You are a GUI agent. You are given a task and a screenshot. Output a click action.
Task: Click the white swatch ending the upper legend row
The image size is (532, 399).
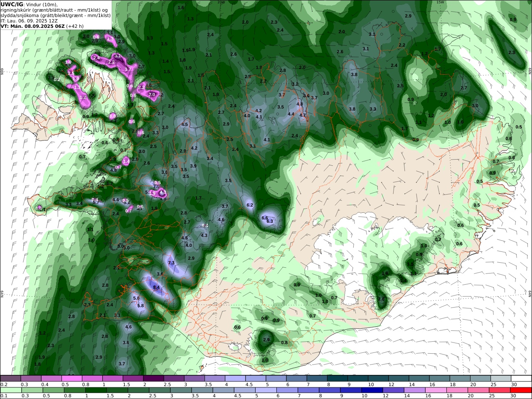tap(521, 378)
